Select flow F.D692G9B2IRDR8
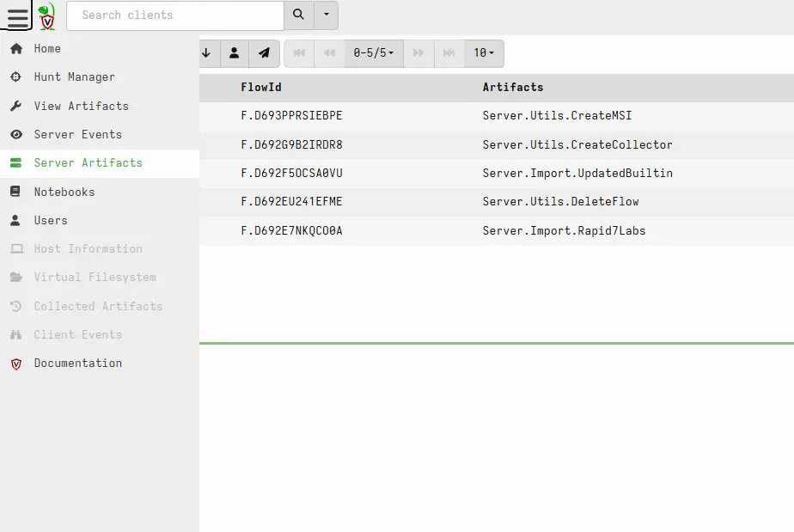 [x=291, y=145]
